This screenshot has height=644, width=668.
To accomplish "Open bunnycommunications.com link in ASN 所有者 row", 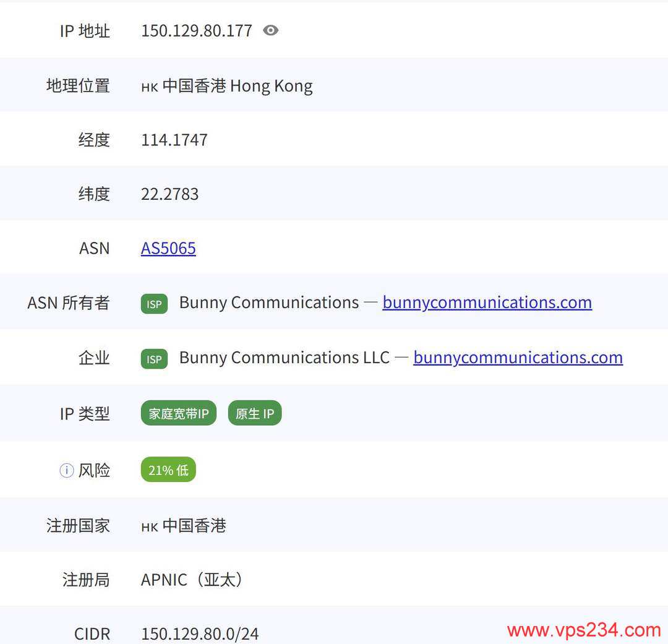I will pos(487,302).
